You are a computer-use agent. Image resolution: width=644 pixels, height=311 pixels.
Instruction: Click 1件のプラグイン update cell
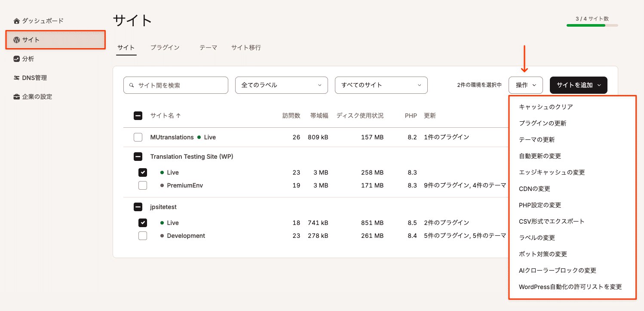click(447, 137)
